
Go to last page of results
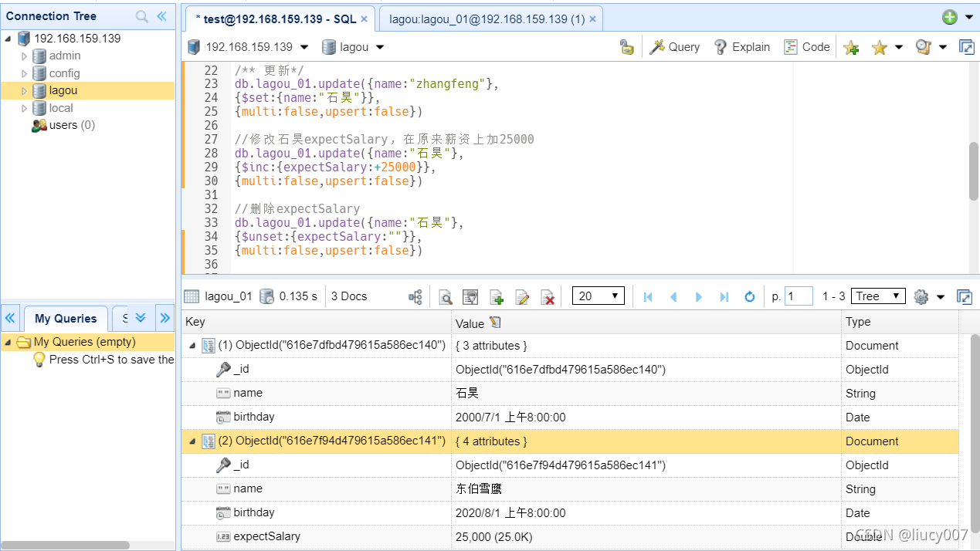pyautogui.click(x=724, y=297)
